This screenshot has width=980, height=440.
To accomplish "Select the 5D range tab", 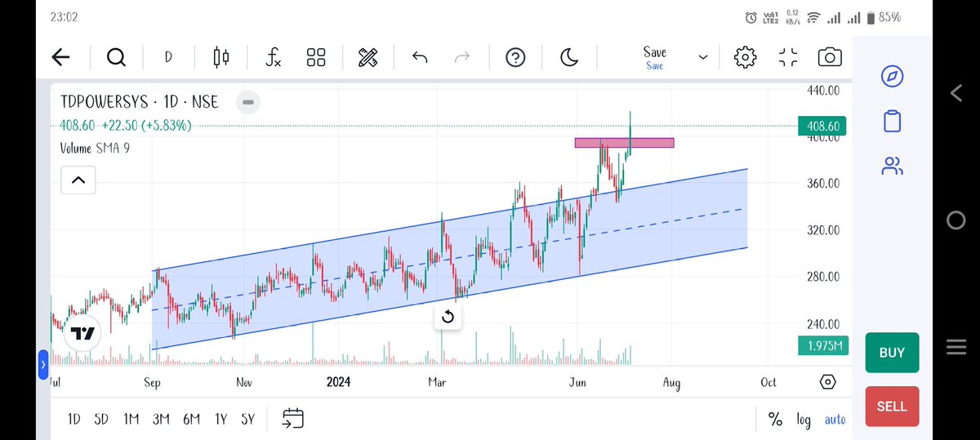I will (101, 419).
